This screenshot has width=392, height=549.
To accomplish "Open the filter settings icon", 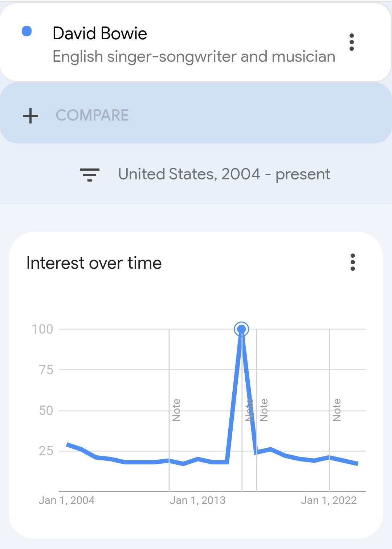I will (x=90, y=175).
